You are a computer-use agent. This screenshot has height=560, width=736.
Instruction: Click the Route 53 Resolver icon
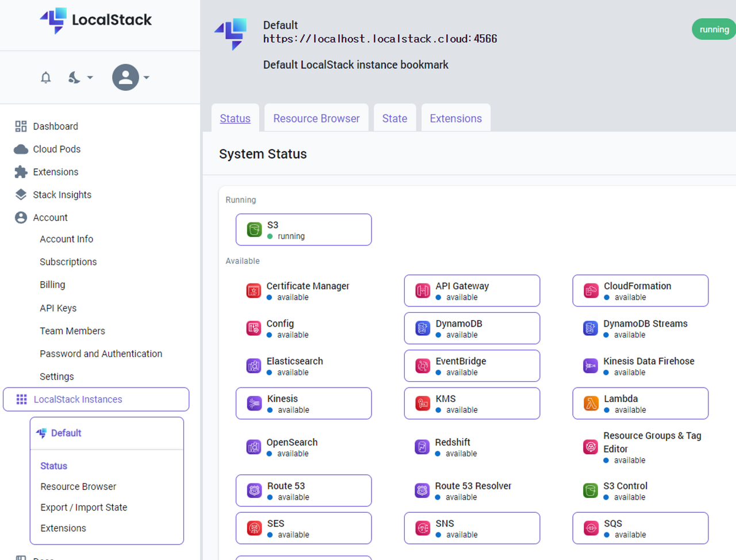[422, 490]
